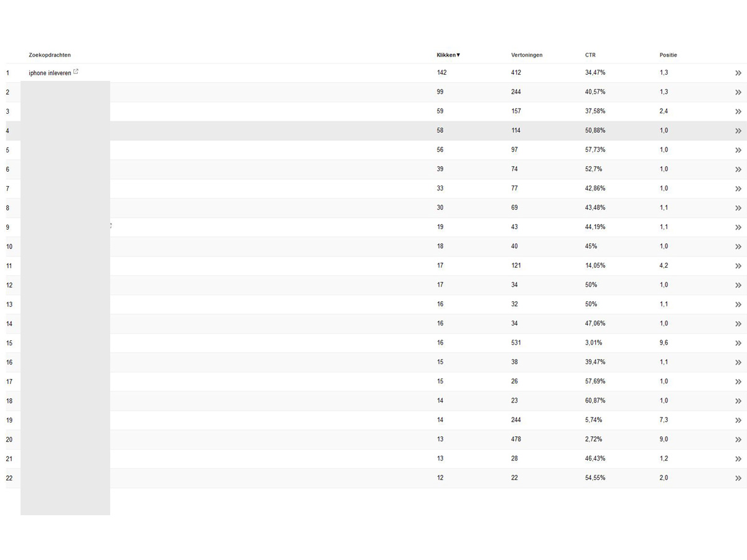747x560 pixels.
Task: Expand row 9 details chevron
Action: coord(738,227)
